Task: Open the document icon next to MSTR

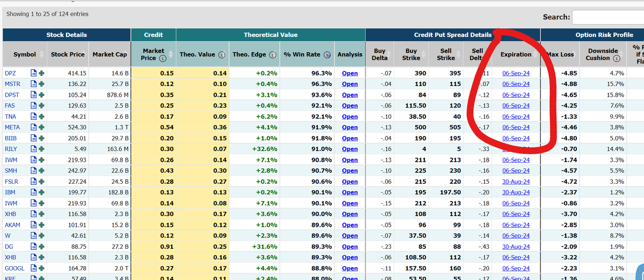Action: [x=33, y=84]
